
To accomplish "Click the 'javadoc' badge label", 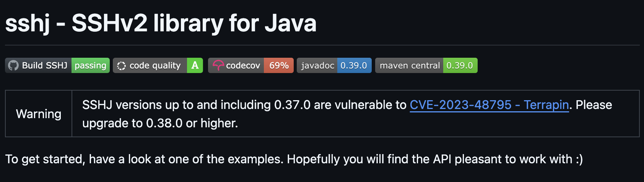I will (x=317, y=65).
